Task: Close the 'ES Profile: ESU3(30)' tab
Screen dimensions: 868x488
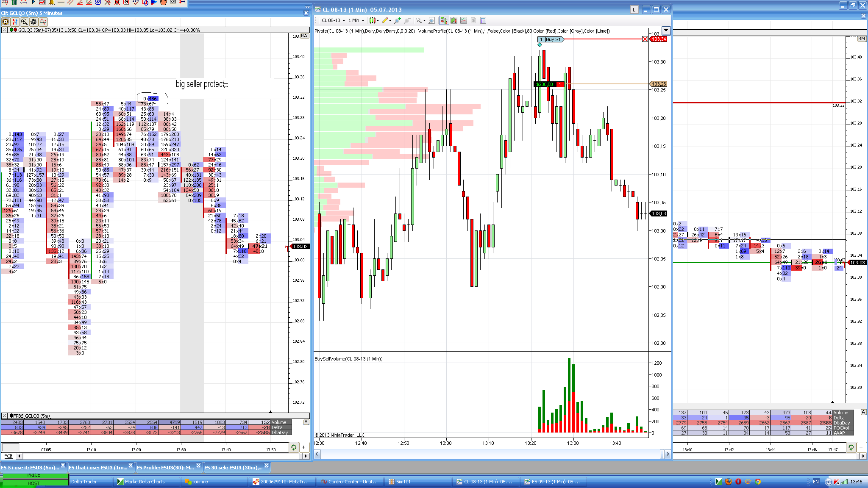Action: click(x=198, y=466)
